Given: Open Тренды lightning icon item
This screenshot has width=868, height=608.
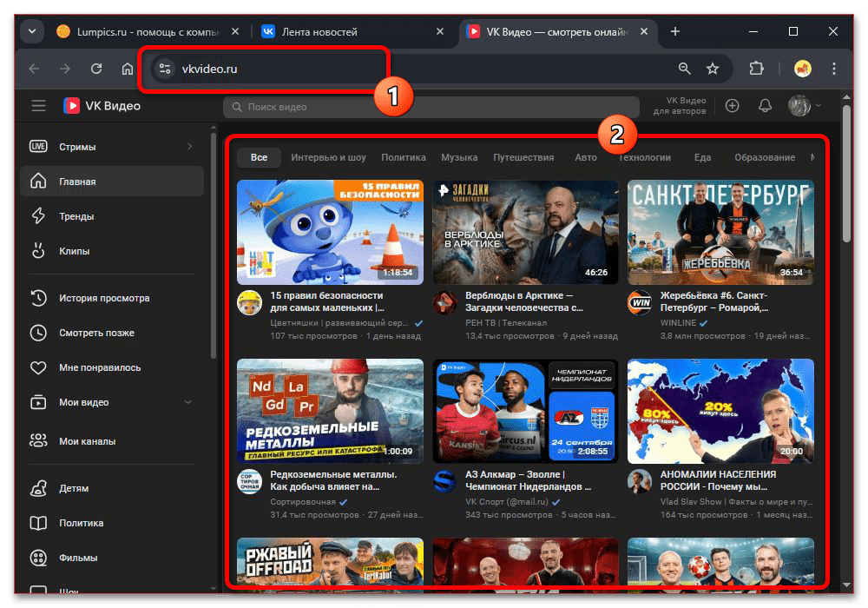Looking at the screenshot, I should [111, 216].
